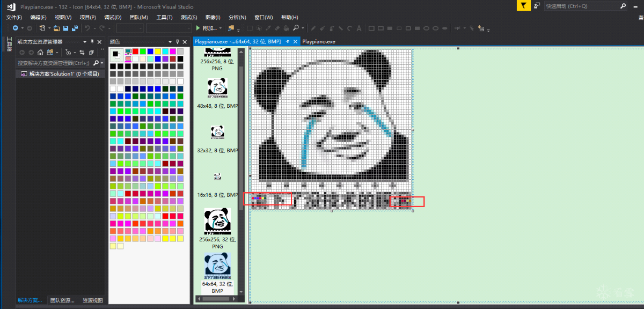Click the search magnifier in solution explorer

(x=96, y=63)
